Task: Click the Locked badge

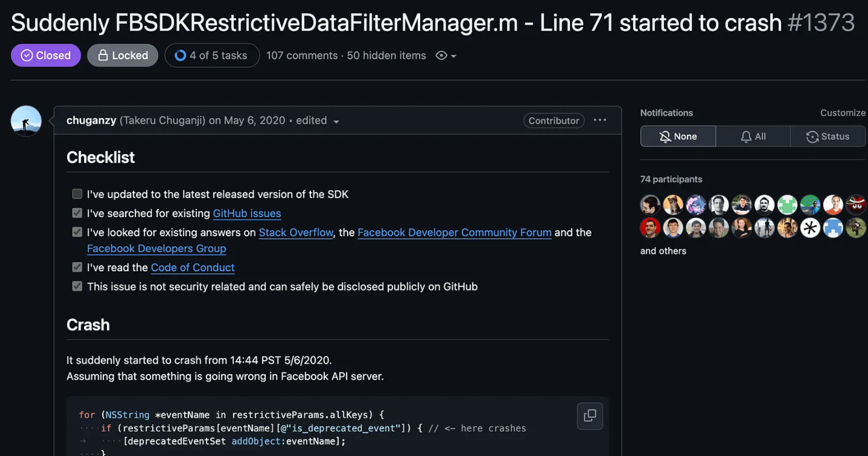Action: coord(122,55)
